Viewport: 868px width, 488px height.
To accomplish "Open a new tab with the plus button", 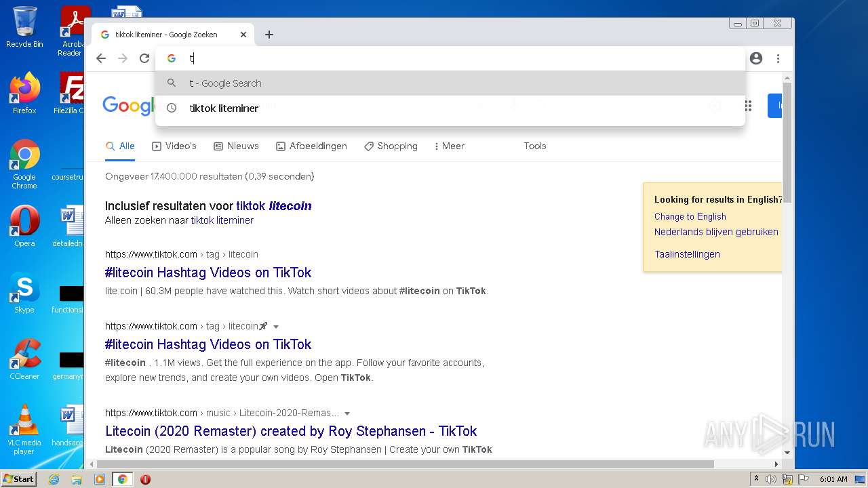I will pos(269,35).
